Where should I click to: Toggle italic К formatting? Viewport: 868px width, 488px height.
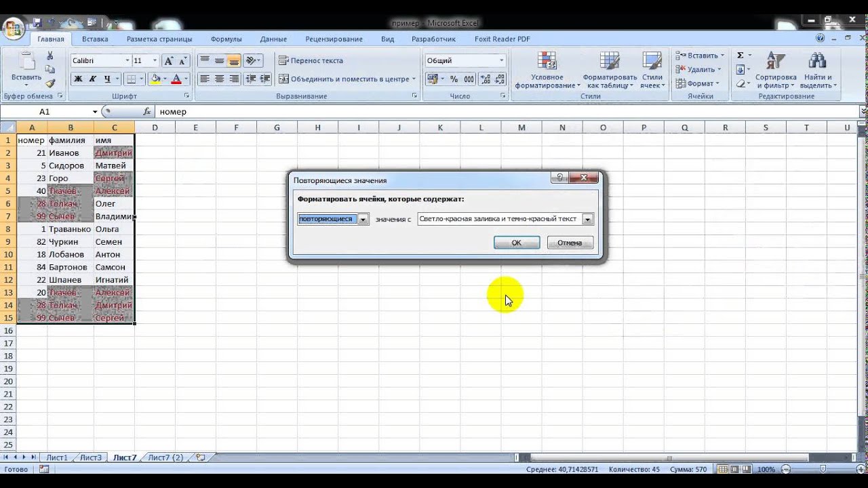point(92,79)
